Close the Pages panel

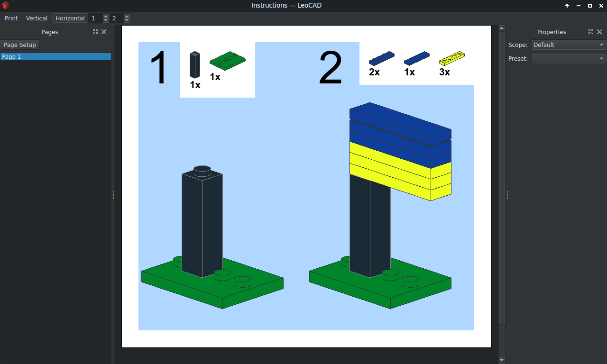pyautogui.click(x=104, y=32)
